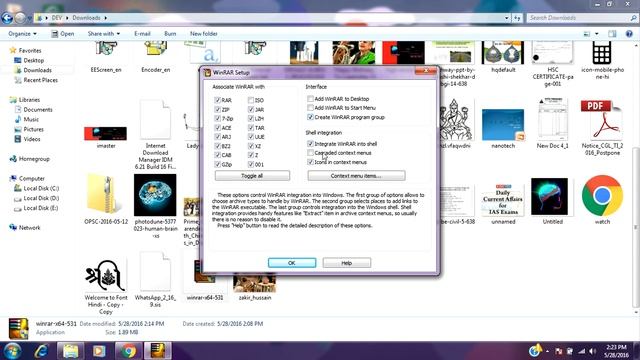Open Help in WinRAR Setup
Image resolution: width=640 pixels, height=360 pixels.
(347, 263)
